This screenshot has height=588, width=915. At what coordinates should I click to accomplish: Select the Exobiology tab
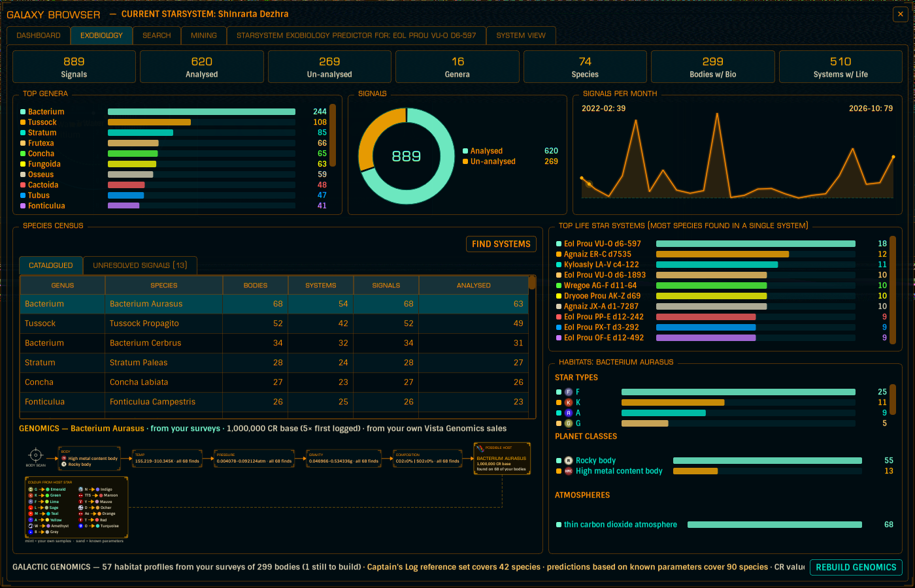(101, 35)
